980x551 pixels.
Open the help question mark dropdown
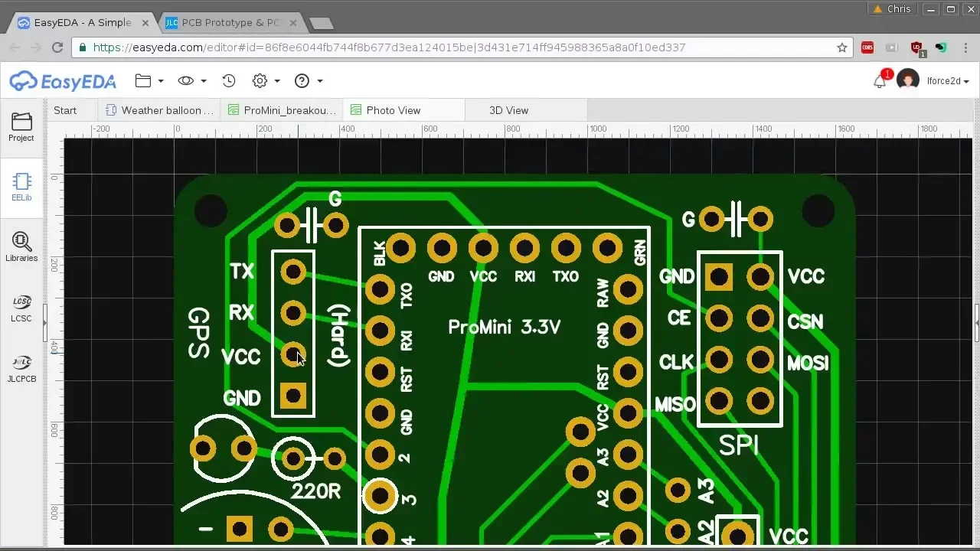309,81
